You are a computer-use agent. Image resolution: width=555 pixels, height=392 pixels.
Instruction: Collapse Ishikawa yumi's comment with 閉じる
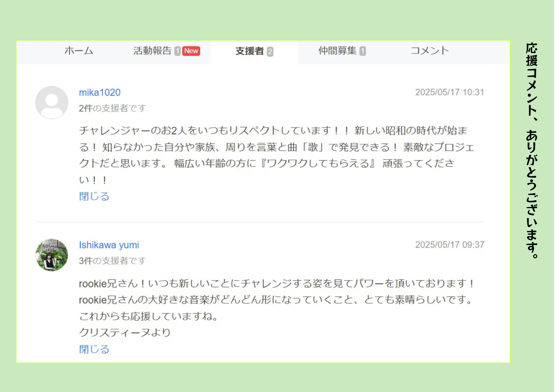tap(94, 349)
